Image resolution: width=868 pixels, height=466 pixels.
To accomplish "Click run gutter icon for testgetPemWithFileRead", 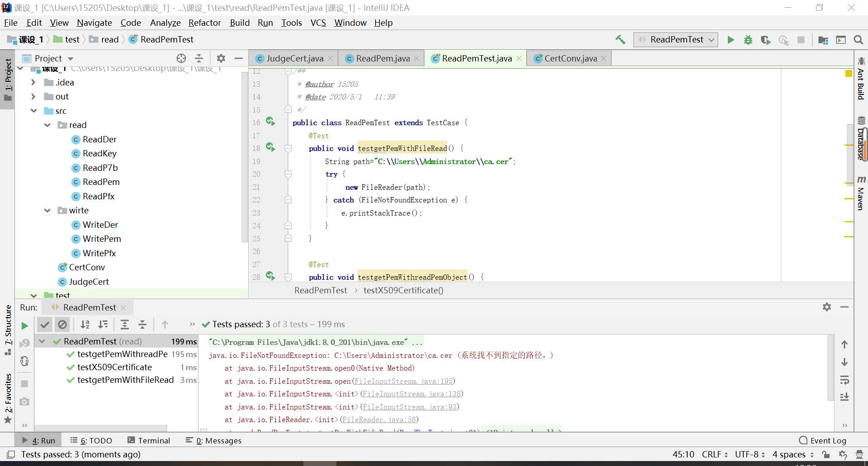I will 270,147.
